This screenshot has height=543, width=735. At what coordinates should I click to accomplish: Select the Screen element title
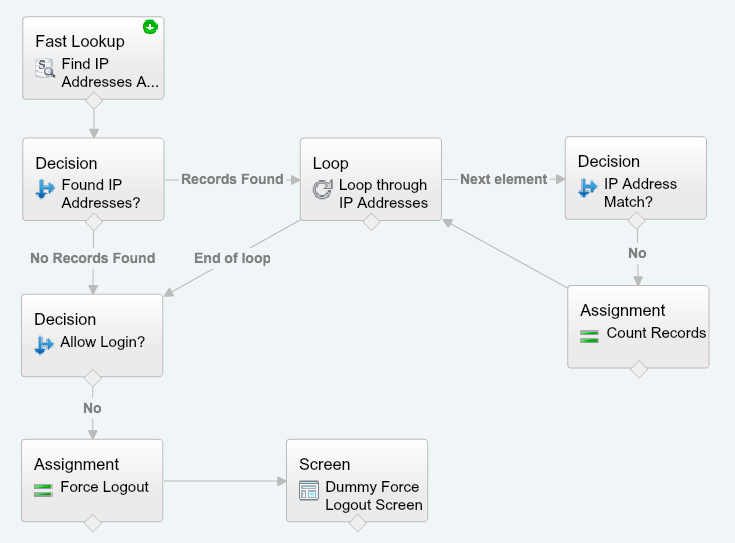pyautogui.click(x=325, y=464)
